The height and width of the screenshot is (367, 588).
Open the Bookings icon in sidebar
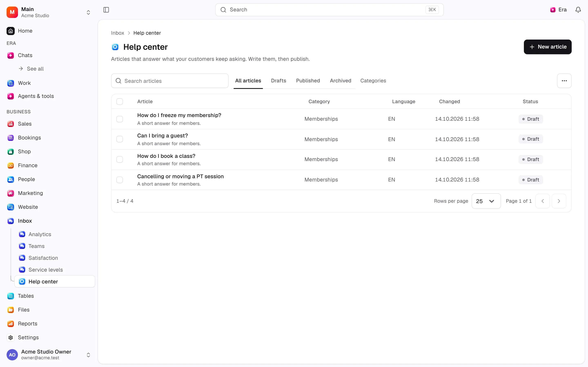tap(10, 138)
